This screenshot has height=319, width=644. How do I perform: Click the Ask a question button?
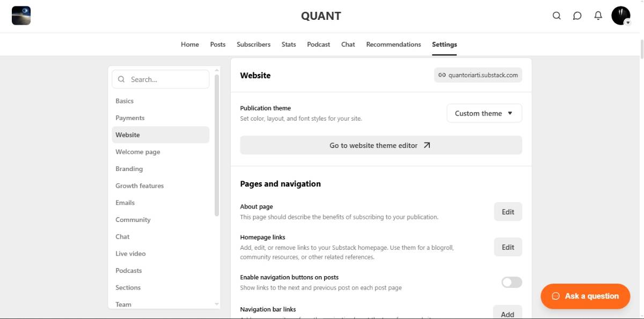(586, 296)
